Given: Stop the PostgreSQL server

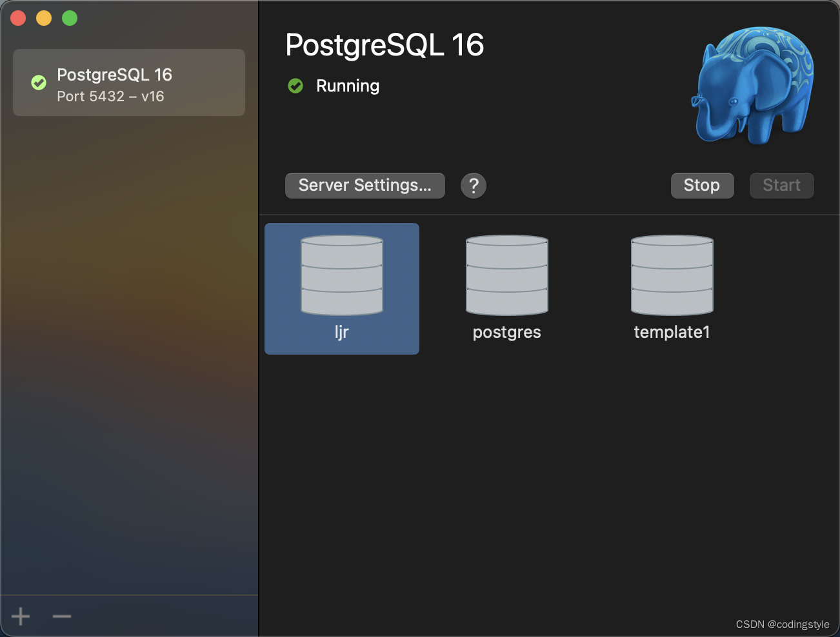Looking at the screenshot, I should coord(703,186).
